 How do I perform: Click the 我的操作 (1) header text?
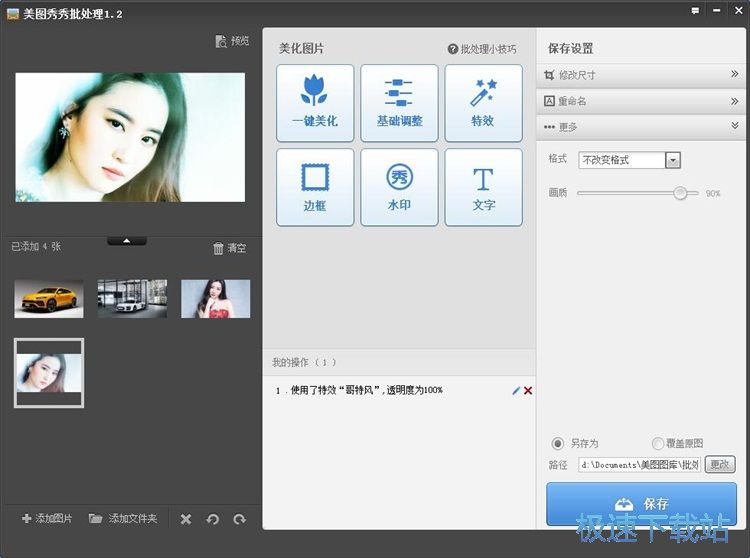[304, 362]
